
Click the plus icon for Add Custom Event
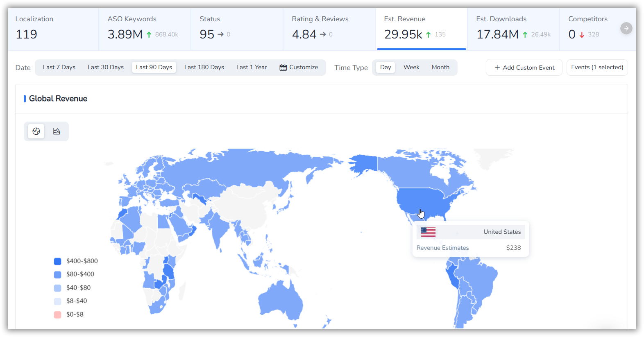click(x=497, y=68)
